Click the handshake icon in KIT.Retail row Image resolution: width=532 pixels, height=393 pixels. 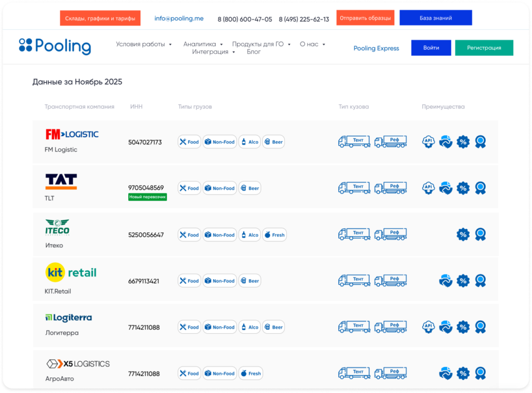(445, 281)
